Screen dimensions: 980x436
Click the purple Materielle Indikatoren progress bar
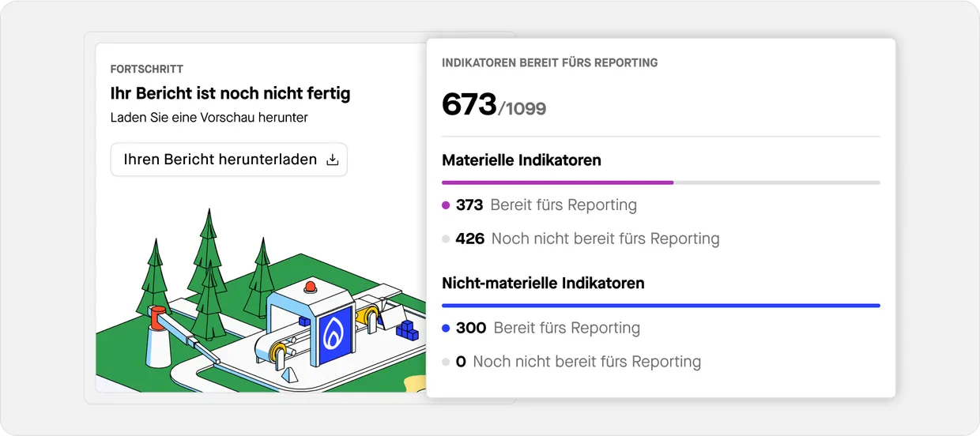(x=557, y=182)
